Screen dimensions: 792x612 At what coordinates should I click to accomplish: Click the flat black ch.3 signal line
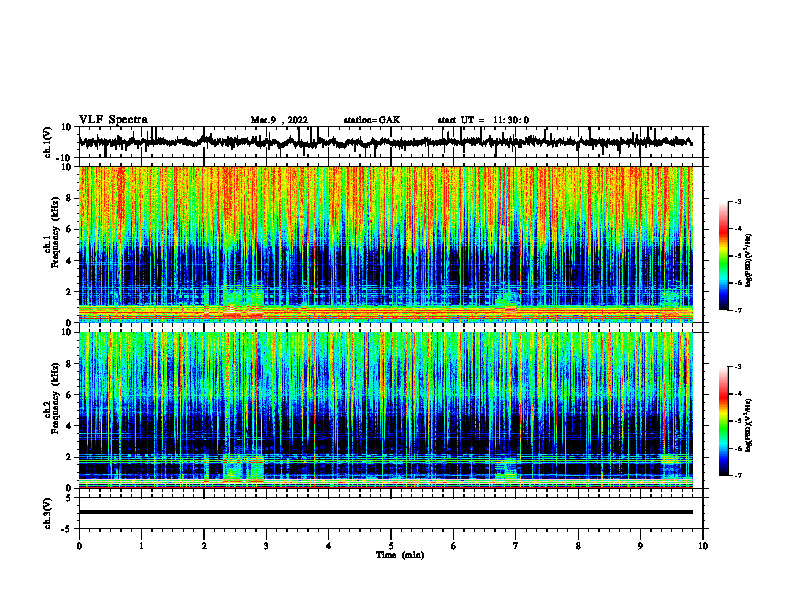pyautogui.click(x=386, y=512)
